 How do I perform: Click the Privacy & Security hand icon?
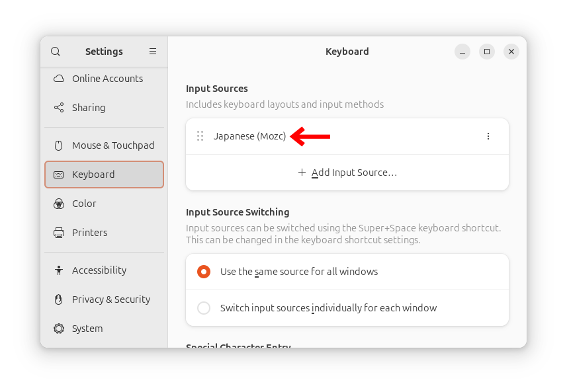[59, 299]
